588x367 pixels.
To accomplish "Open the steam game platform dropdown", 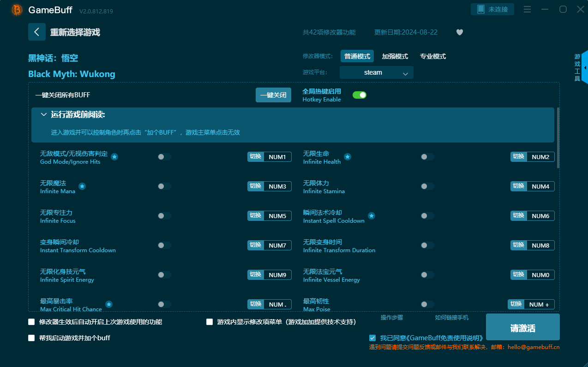I will pyautogui.click(x=377, y=72).
